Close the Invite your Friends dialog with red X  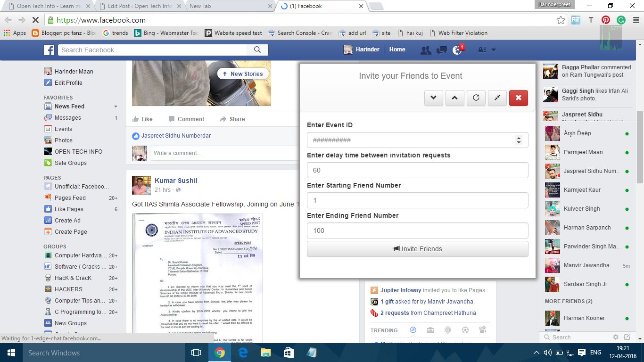tap(519, 98)
